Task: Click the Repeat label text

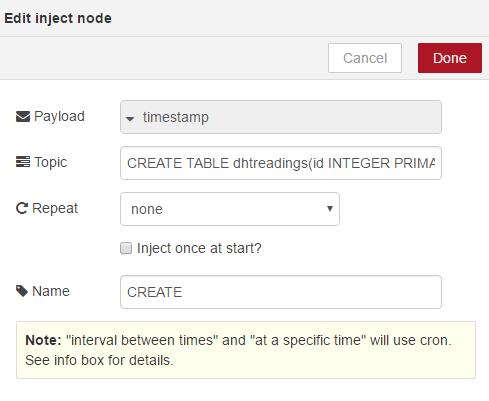Action: click(x=55, y=208)
